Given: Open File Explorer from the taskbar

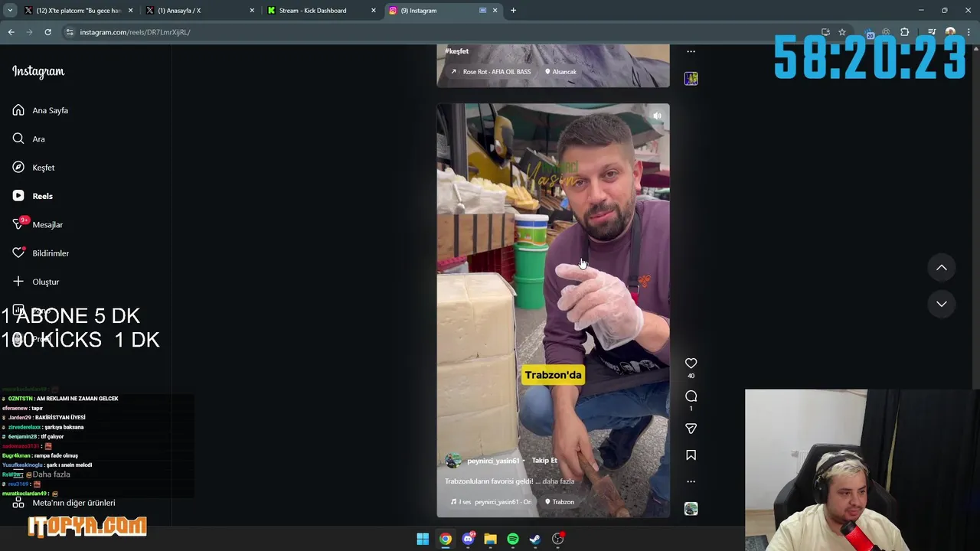Looking at the screenshot, I should [x=490, y=539].
